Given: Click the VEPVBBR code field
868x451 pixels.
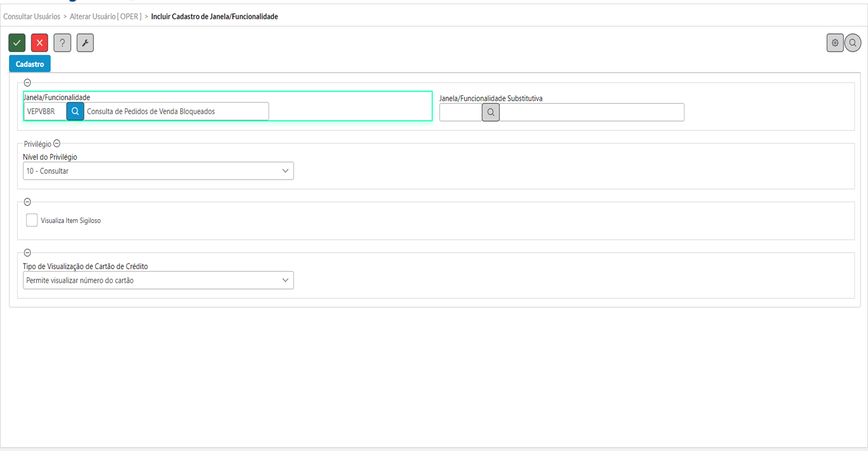Looking at the screenshot, I should [45, 111].
